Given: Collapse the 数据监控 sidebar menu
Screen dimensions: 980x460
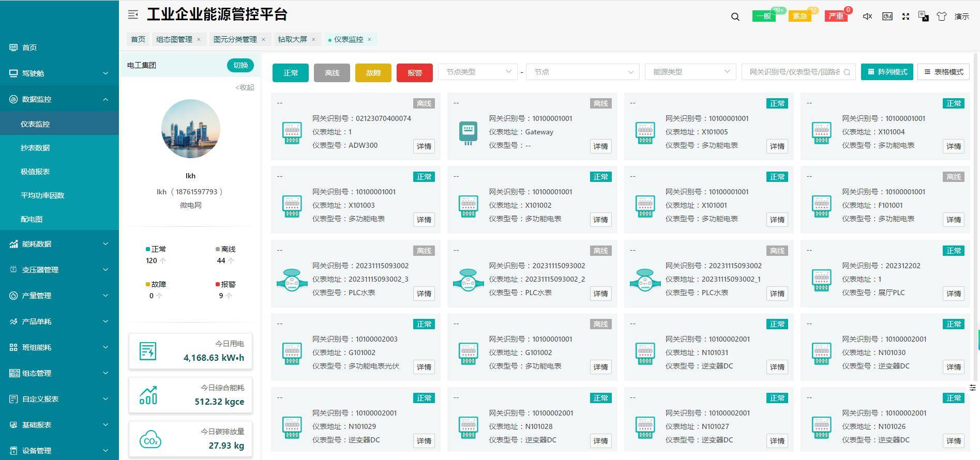Looking at the screenshot, I should pyautogui.click(x=59, y=99).
